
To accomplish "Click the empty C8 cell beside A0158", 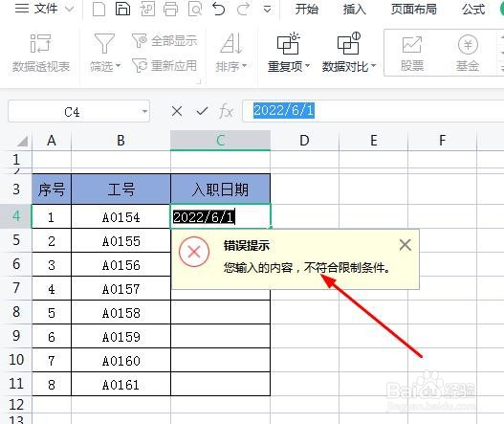I will (221, 312).
